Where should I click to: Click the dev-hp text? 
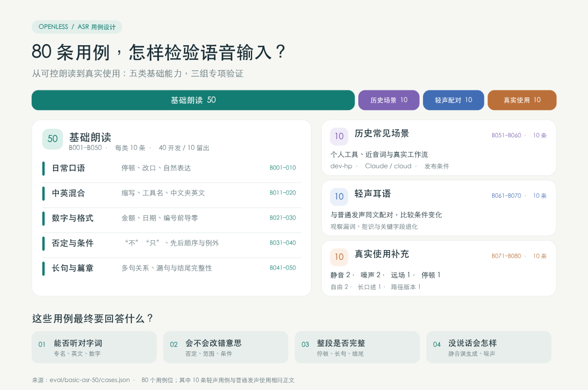341,166
